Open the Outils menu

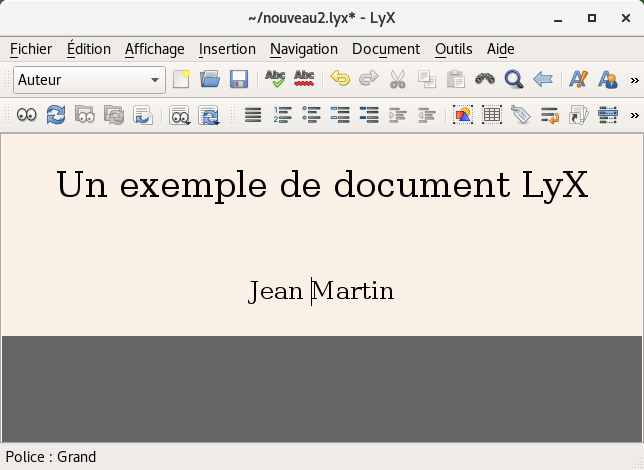point(454,49)
